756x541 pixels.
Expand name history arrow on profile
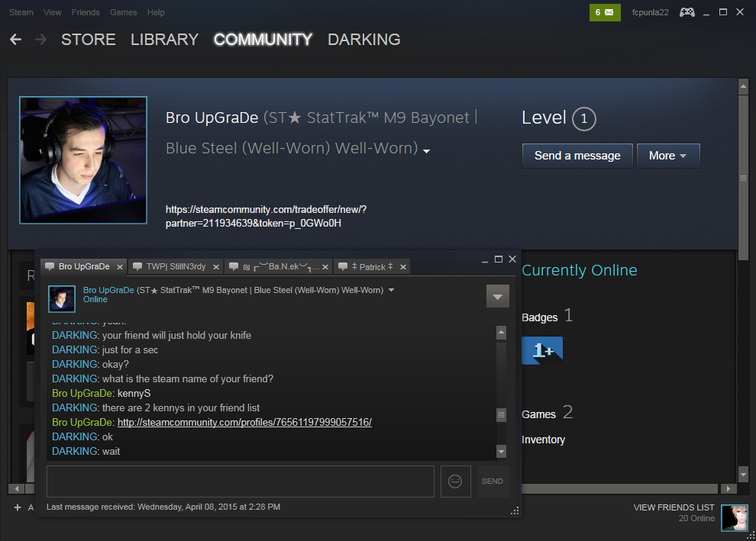pyautogui.click(x=426, y=151)
